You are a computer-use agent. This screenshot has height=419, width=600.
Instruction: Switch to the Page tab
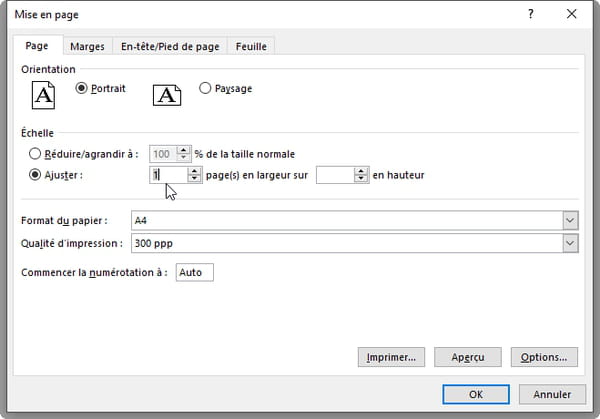point(37,46)
